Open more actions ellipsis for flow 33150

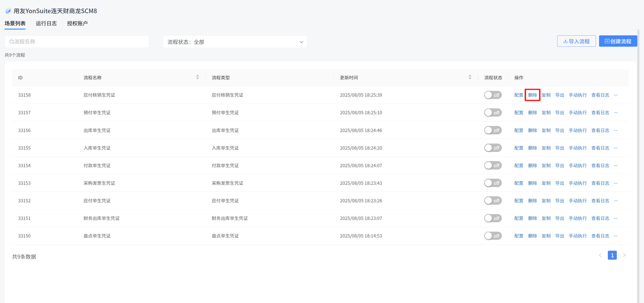[x=616, y=236]
